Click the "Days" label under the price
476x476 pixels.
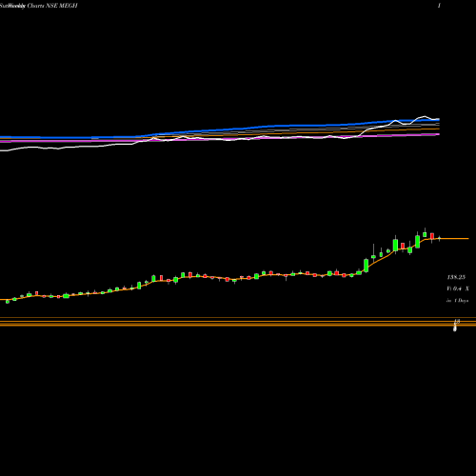[x=463, y=300]
